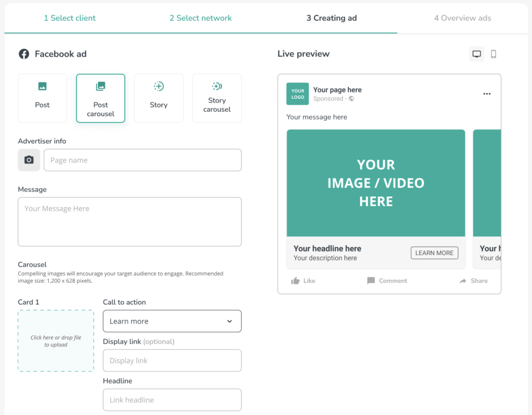Viewport: 532px width, 415px height.
Task: Click the Page name input field
Action: [142, 160]
